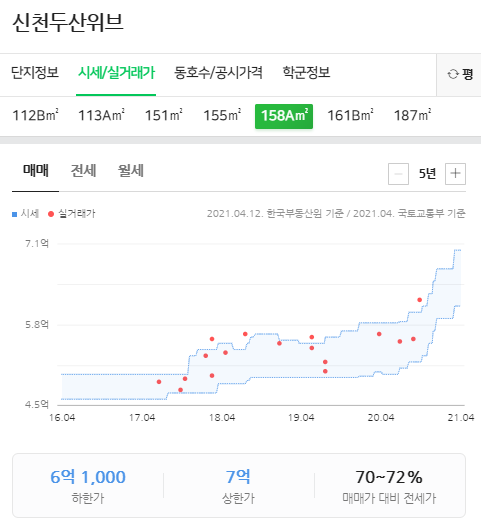Click the 2021.04.12. 한국부동산원 기준 note
This screenshot has height=527, width=481.
[275, 213]
